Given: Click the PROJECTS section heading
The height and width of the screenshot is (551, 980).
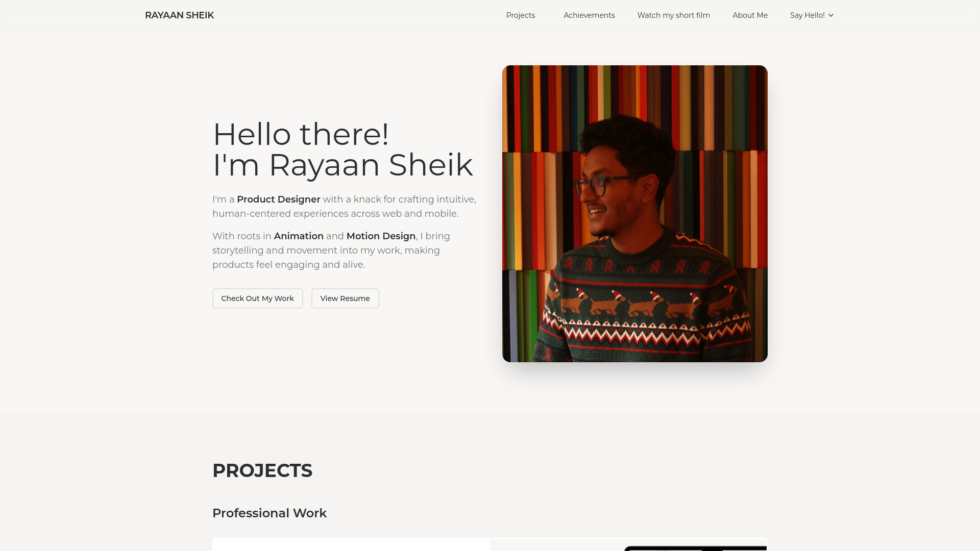Looking at the screenshot, I should click(262, 470).
